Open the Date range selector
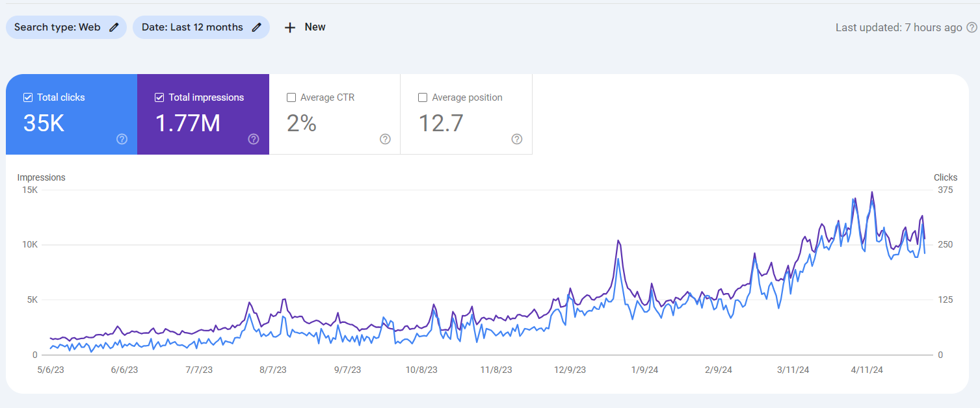The width and height of the screenshot is (980, 408). tap(201, 27)
